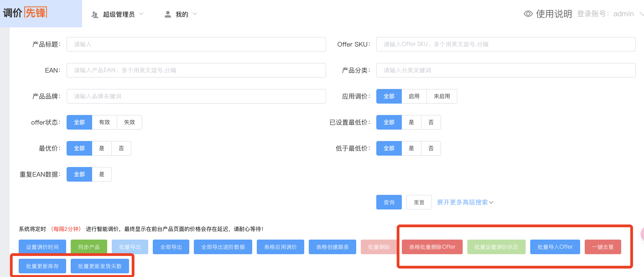Click 批量更新库存 to batch update stock
644x277 pixels.
[42, 266]
